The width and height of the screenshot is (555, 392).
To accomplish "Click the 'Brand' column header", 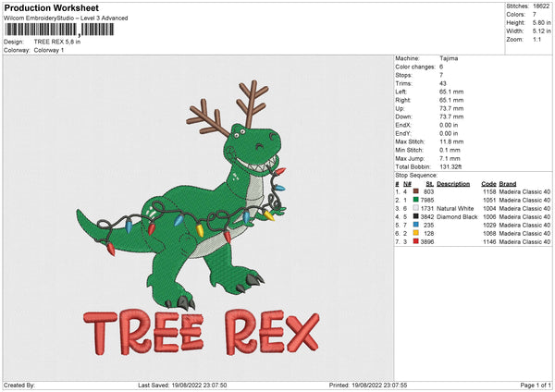I will pyautogui.click(x=508, y=184).
